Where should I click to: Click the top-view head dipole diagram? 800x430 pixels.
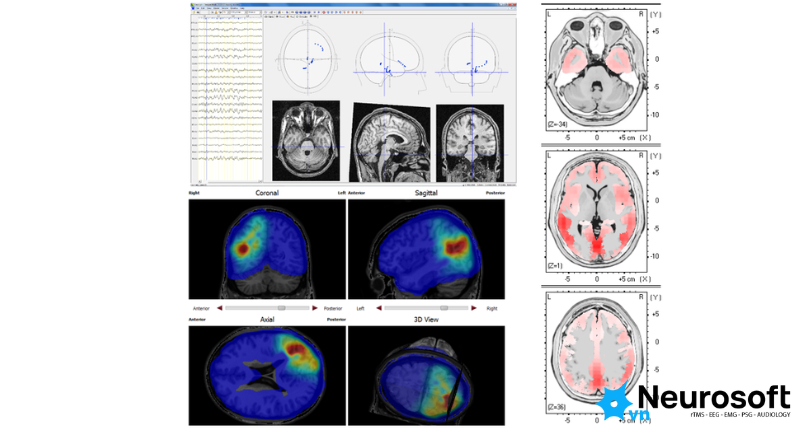coord(308,60)
